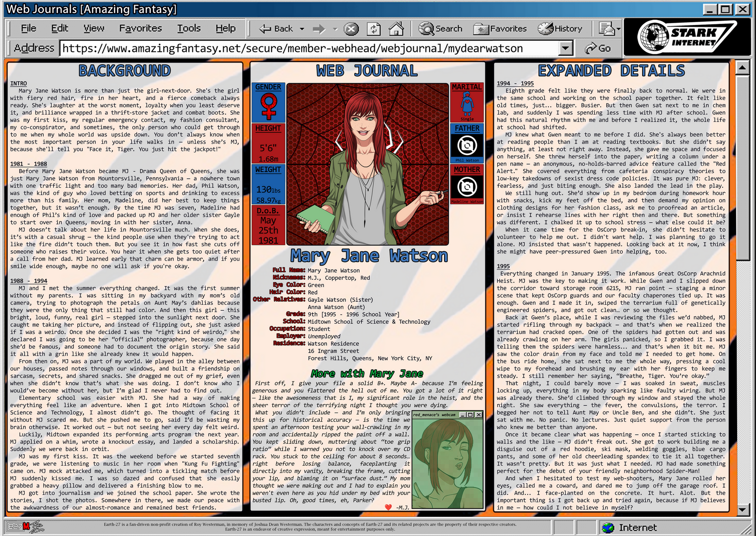Click the red_menace's webcam image
This screenshot has width=756, height=536.
point(448,463)
